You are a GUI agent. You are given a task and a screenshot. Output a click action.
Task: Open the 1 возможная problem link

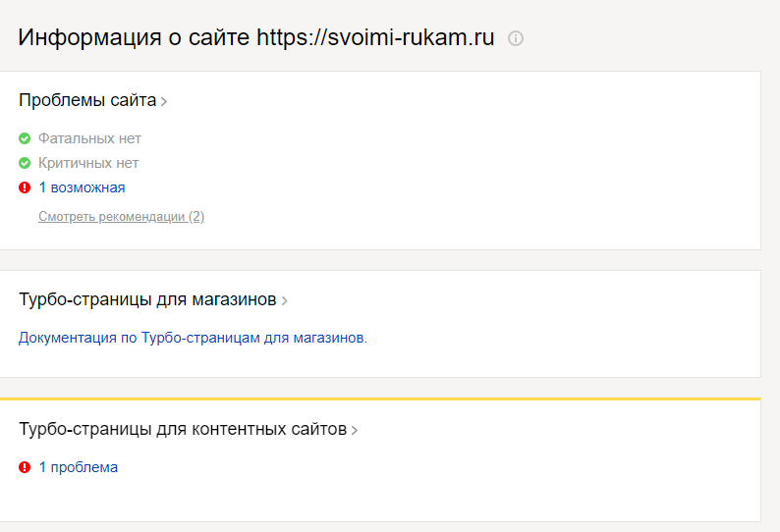pos(82,187)
